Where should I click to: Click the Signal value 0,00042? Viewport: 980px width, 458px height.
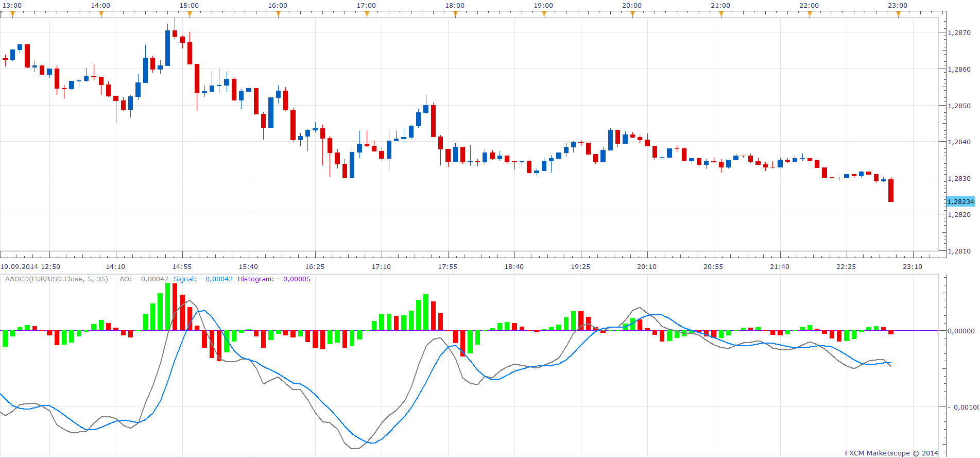(x=219, y=279)
